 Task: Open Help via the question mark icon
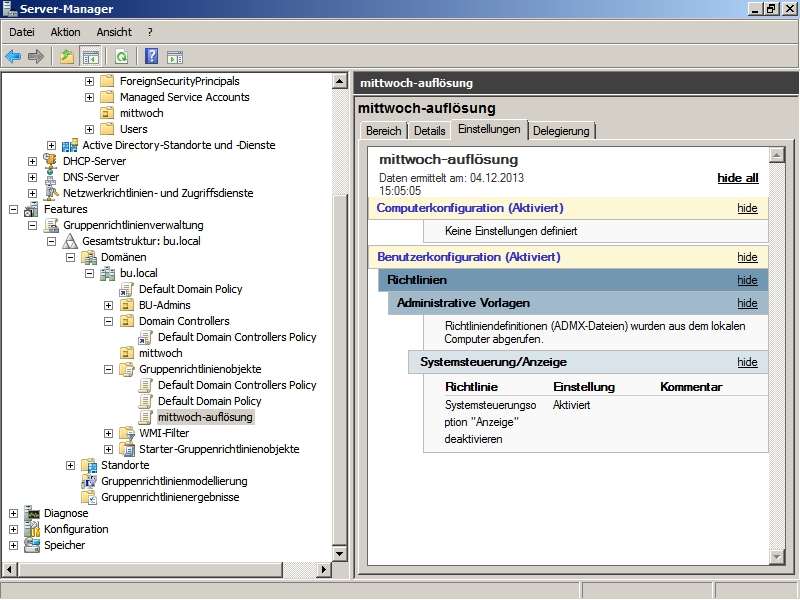[152, 56]
